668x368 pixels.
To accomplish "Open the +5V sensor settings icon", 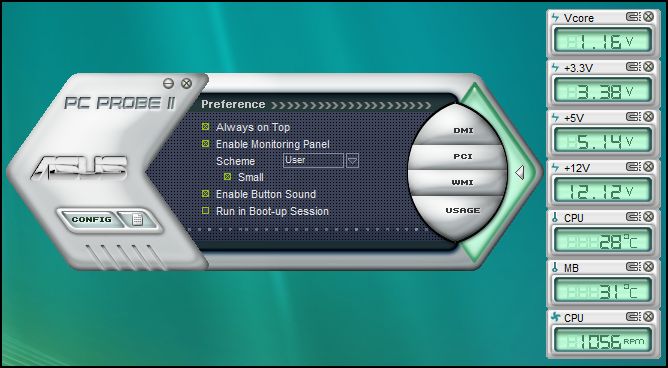I will coord(633,116).
